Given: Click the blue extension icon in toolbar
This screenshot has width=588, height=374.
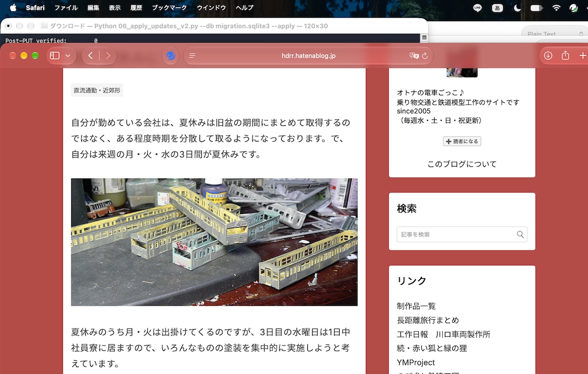Looking at the screenshot, I should (171, 56).
